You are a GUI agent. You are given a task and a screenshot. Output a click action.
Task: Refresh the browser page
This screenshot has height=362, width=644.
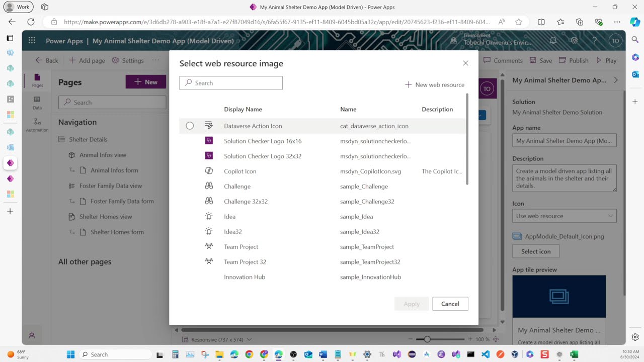pos(31,22)
